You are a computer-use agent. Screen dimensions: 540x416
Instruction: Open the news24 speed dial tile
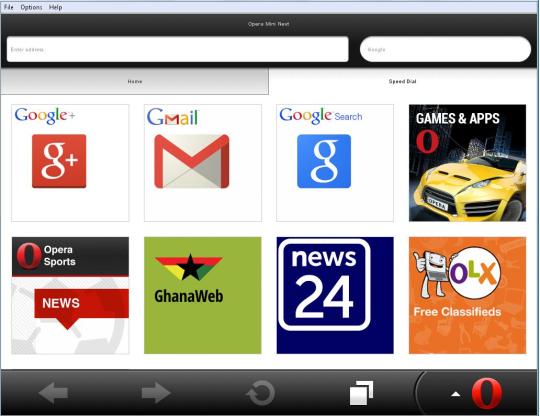335,295
